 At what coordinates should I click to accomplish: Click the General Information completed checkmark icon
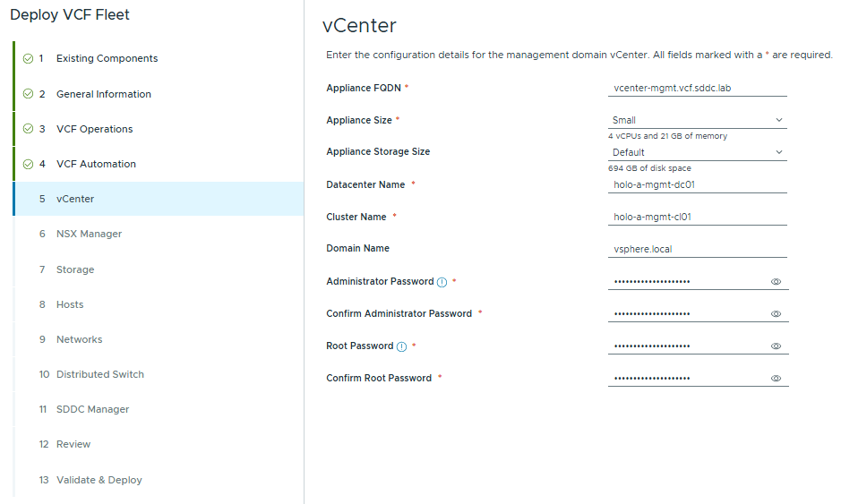pos(28,94)
